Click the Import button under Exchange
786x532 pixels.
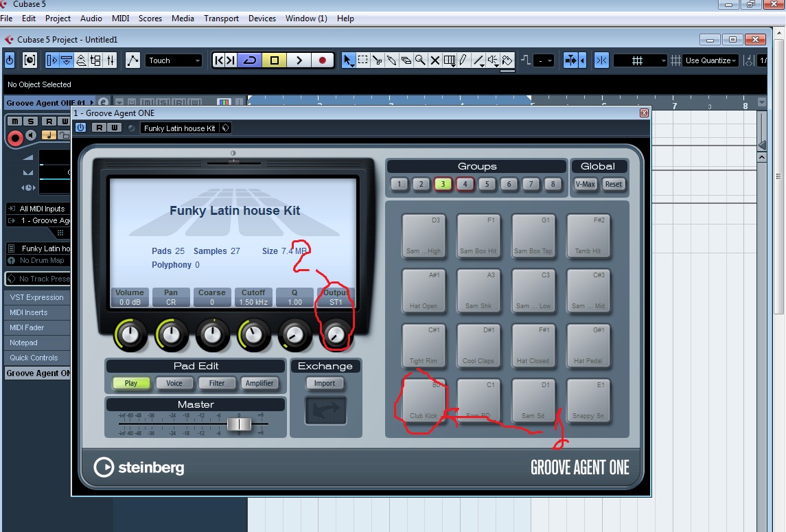pyautogui.click(x=324, y=383)
